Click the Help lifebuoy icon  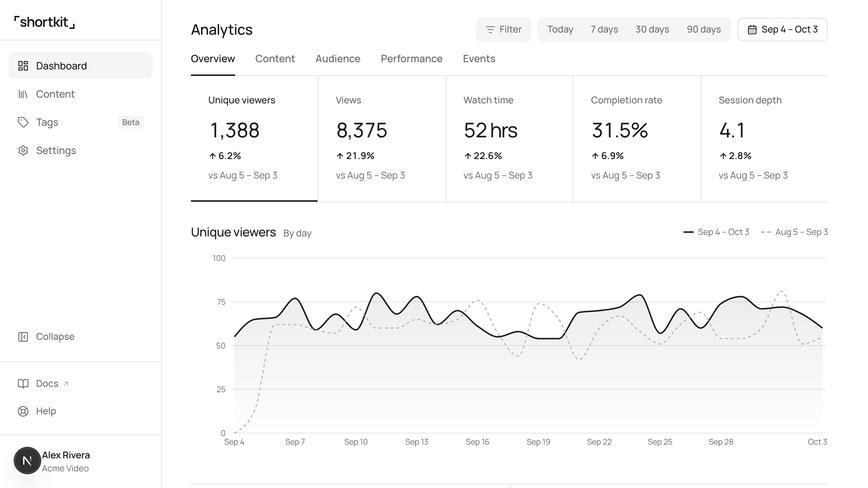coord(23,411)
